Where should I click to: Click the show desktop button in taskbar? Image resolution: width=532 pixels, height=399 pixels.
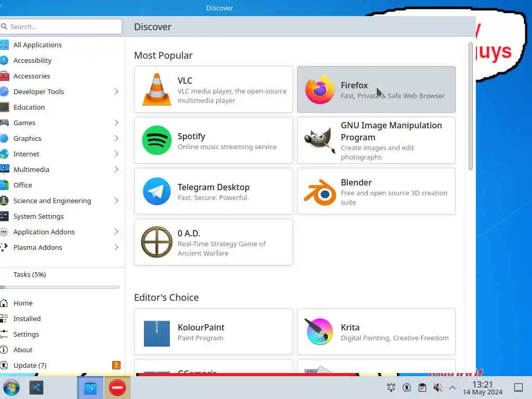518,388
